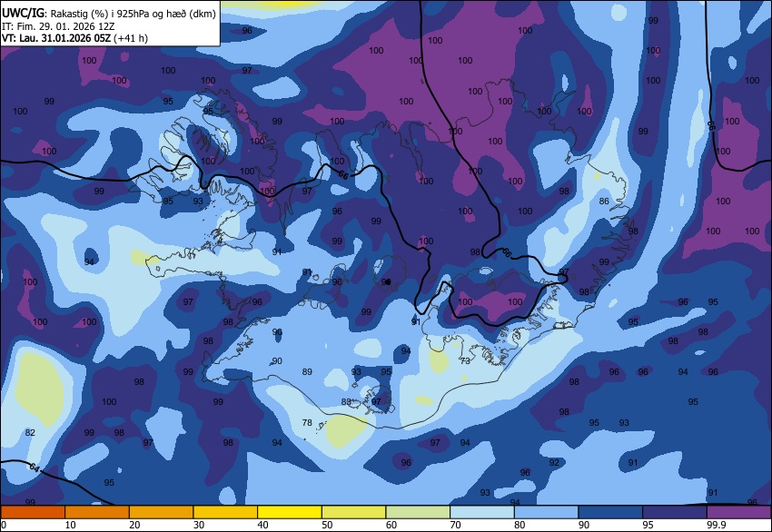Click the "70" color bar label

coord(456,525)
